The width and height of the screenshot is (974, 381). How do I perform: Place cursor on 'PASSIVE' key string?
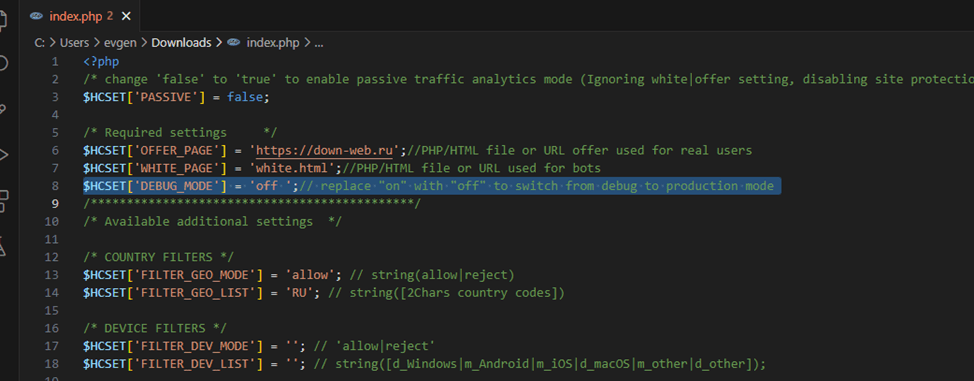click(166, 97)
